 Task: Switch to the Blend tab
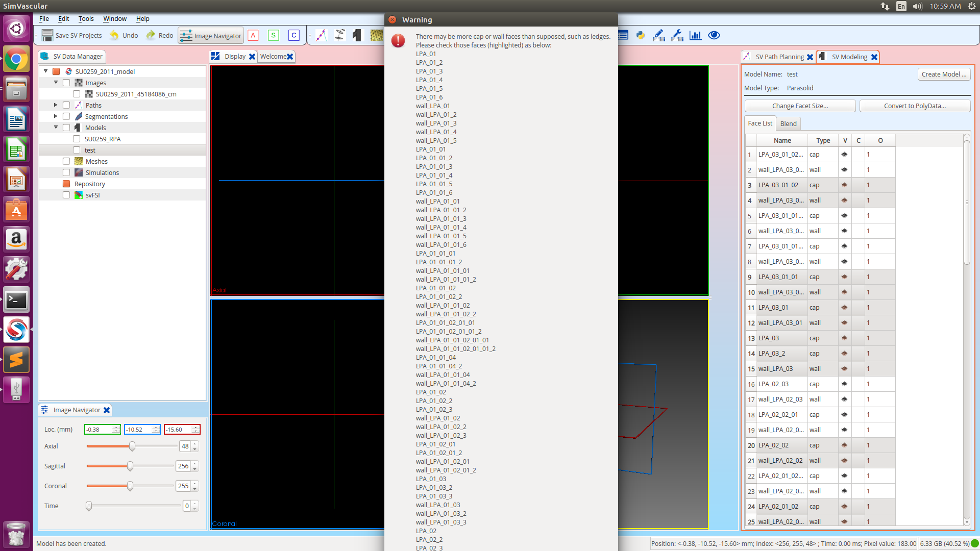coord(788,123)
